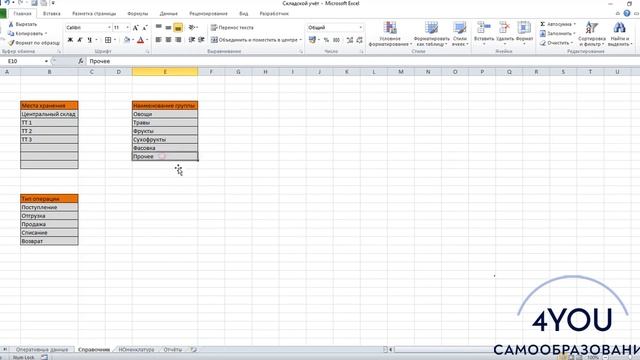This screenshot has height=360, width=640.
Task: Toggle italic formatting (К)
Action: click(80, 40)
